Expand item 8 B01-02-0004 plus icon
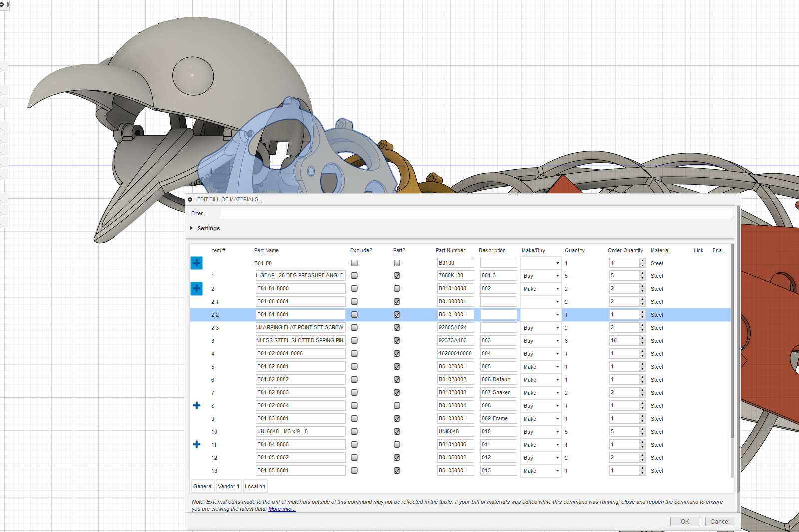 (196, 406)
